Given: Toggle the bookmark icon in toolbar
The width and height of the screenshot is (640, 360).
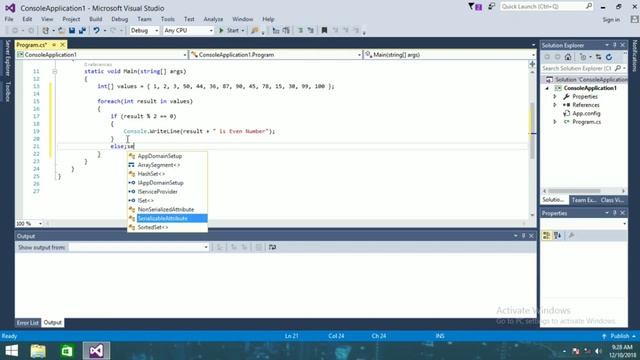Looking at the screenshot, I should click(324, 31).
